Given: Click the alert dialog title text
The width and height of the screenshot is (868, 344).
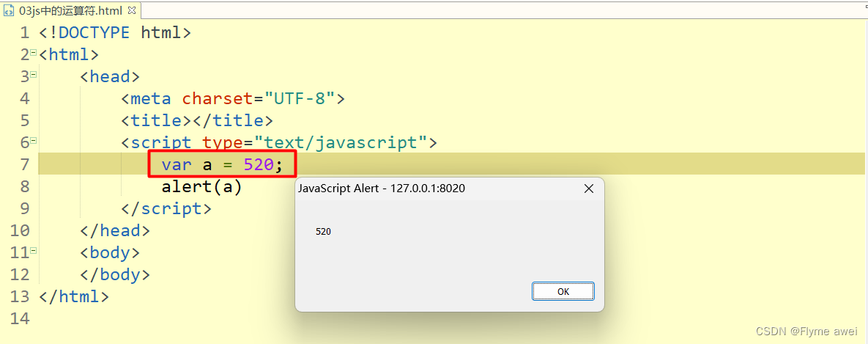Looking at the screenshot, I should click(x=382, y=189).
